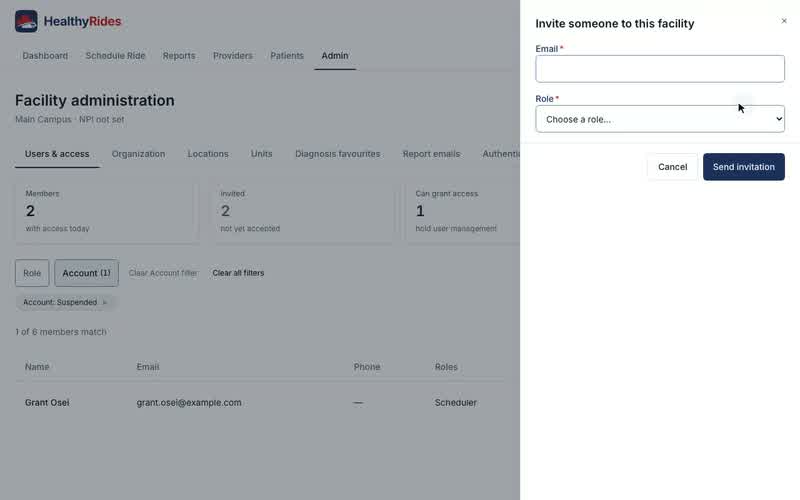Click the Phone column header
The width and height of the screenshot is (800, 500).
click(x=367, y=367)
